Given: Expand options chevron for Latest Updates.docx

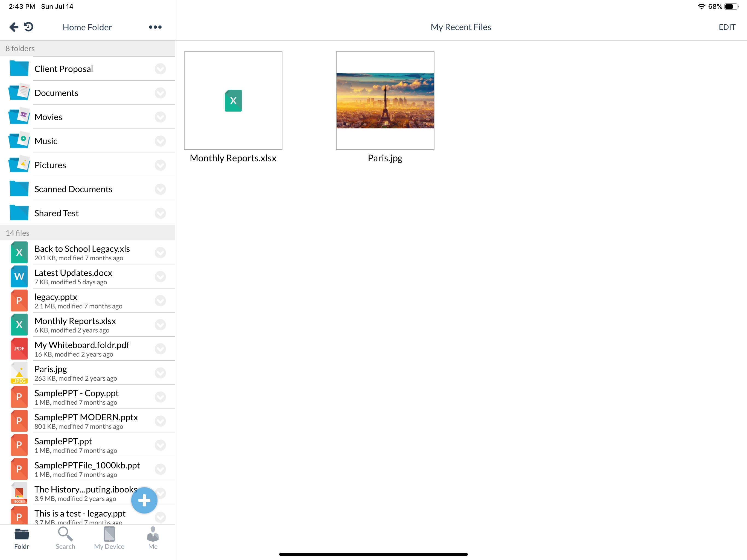Looking at the screenshot, I should click(161, 276).
